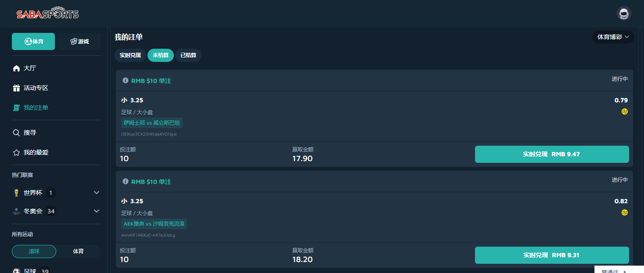The image size is (644, 273).
Task: Click info icon on AEK雅典 bet slip
Action: [126, 182]
